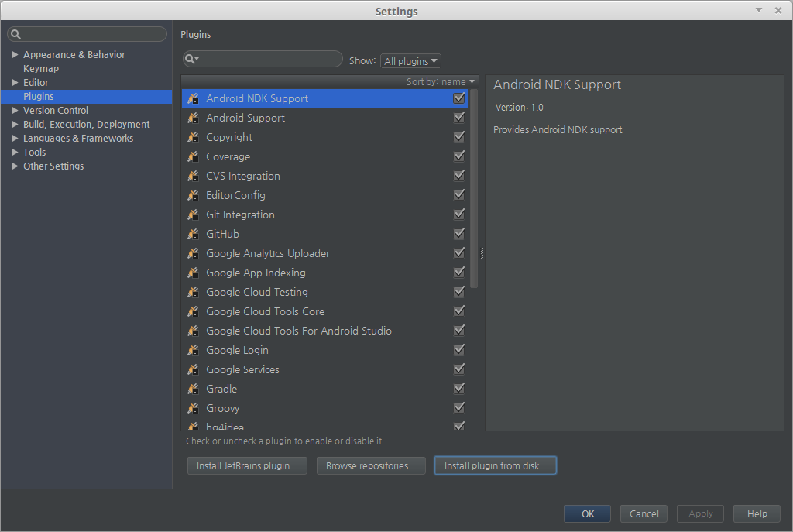The image size is (793, 532).
Task: Click the Help button
Action: click(x=757, y=513)
